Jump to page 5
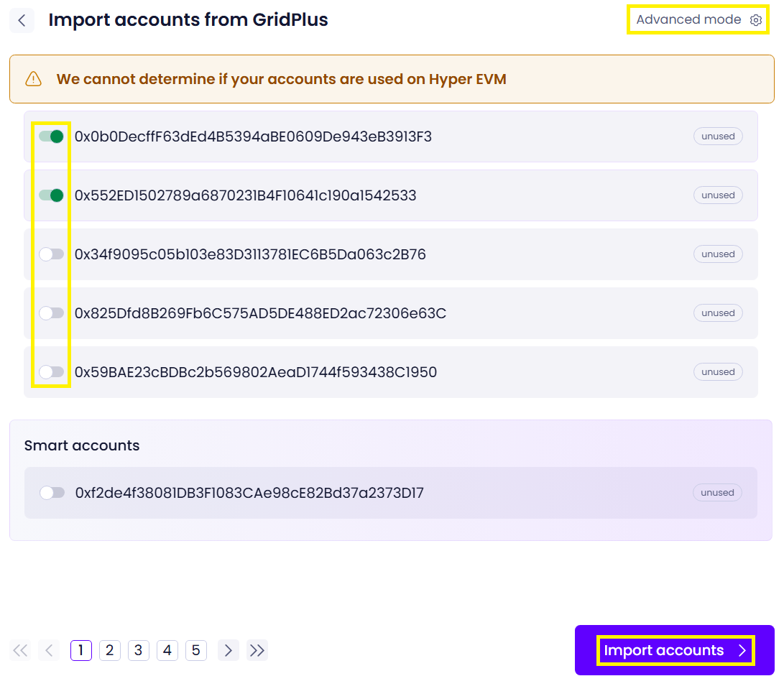Screen dimensions: 784x699 click(195, 651)
